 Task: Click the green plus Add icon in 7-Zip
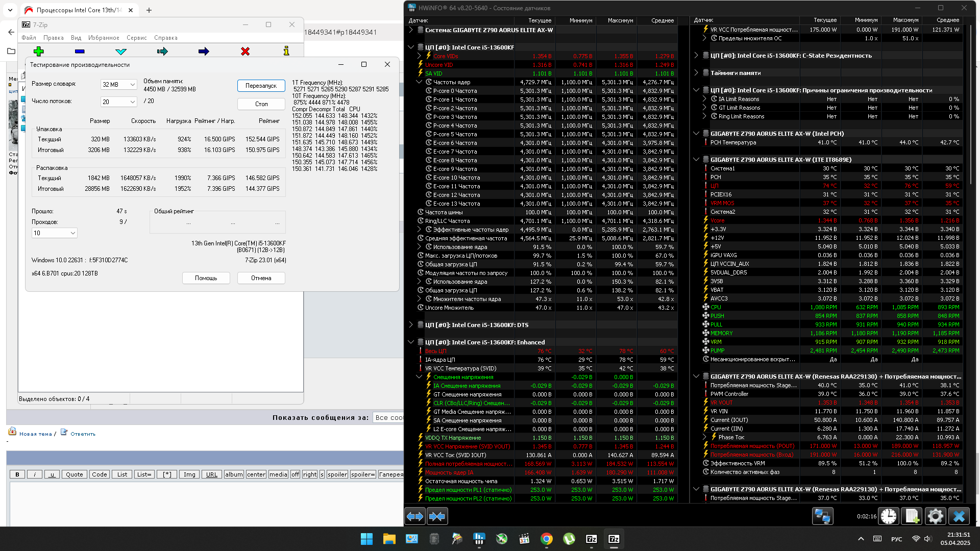(39, 51)
